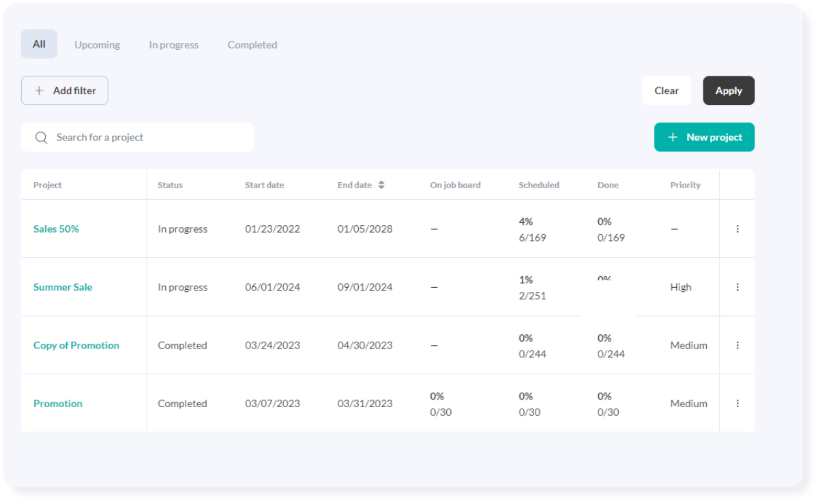Click the Project column header
Viewport: 820px width, 504px height.
pos(48,185)
